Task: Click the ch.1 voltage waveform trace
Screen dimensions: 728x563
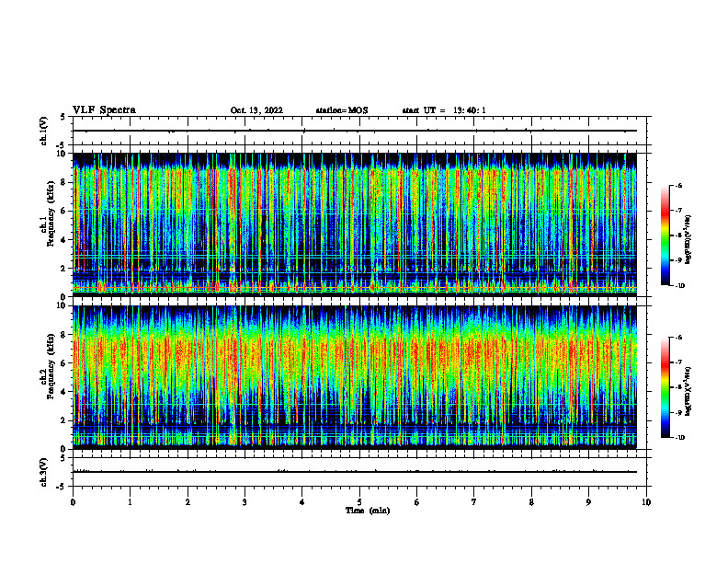Action: point(355,131)
